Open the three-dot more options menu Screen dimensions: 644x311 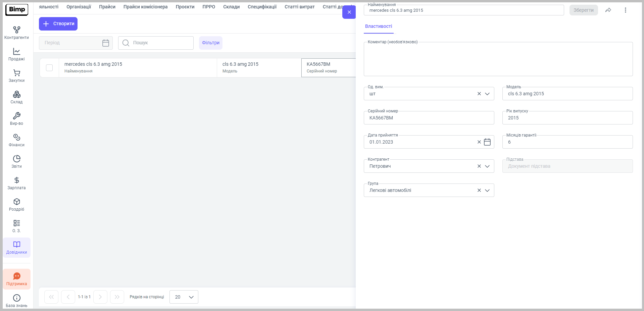pyautogui.click(x=625, y=10)
